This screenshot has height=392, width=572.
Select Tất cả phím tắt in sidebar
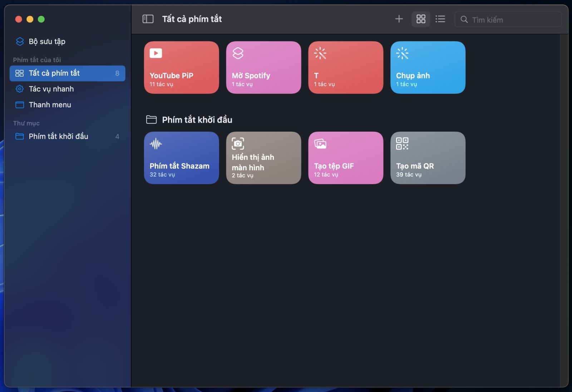pyautogui.click(x=68, y=73)
